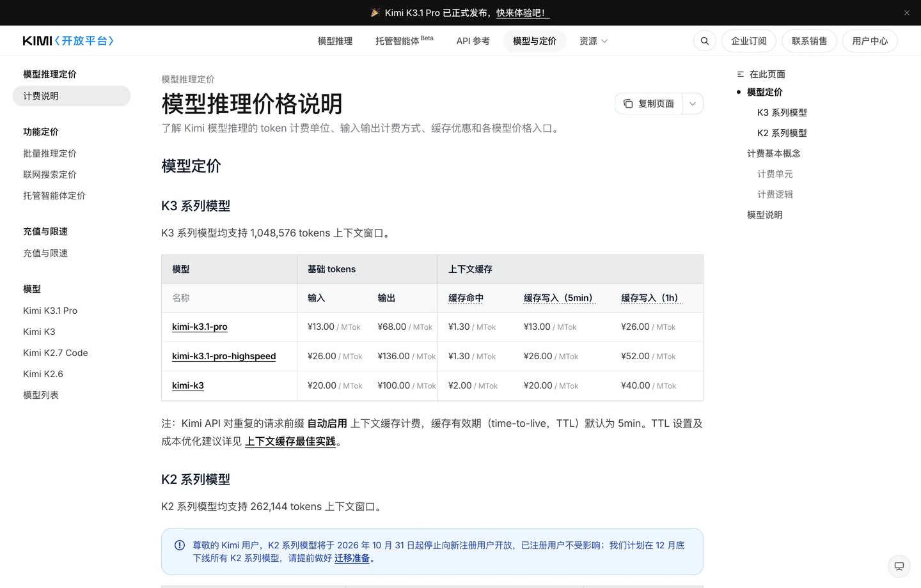Viewport: 921px width, 588px height.
Task: Open 联网搜索定价 in the sidebar
Action: tap(50, 174)
